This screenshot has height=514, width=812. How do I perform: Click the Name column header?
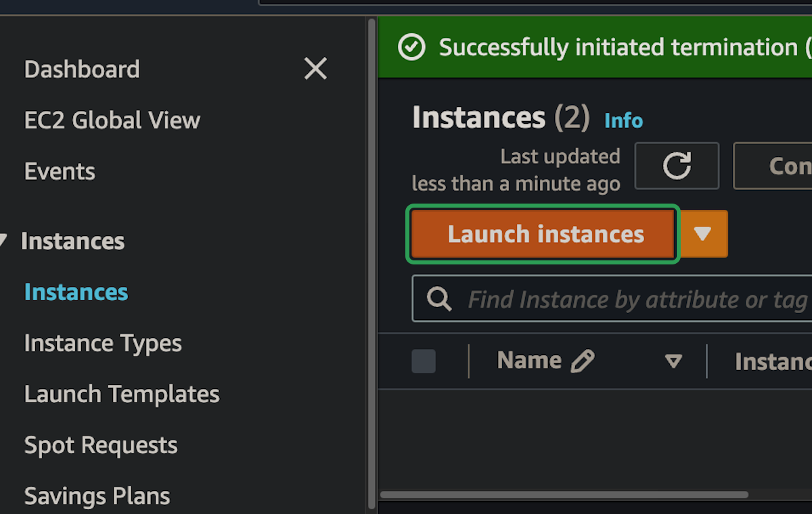coord(529,360)
